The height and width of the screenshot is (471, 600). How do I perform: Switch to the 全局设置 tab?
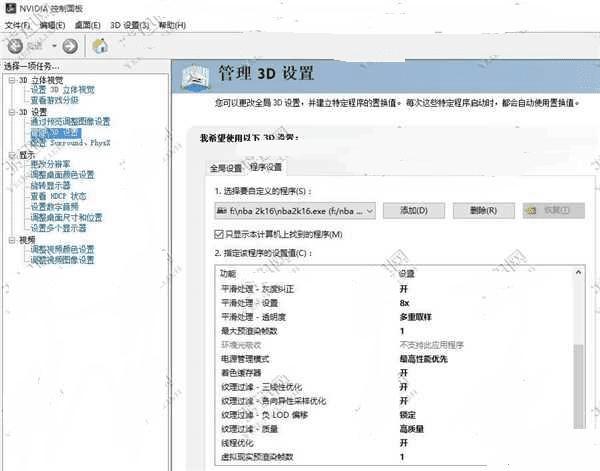click(225, 168)
